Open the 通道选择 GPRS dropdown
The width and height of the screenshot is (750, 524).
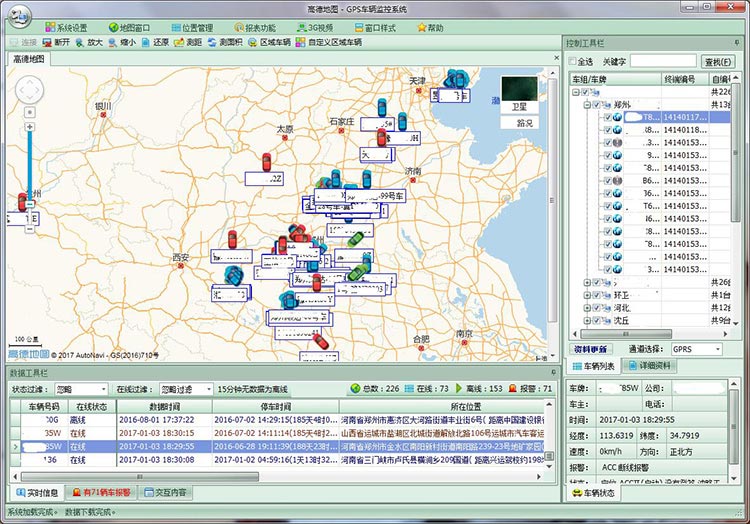pyautogui.click(x=696, y=349)
